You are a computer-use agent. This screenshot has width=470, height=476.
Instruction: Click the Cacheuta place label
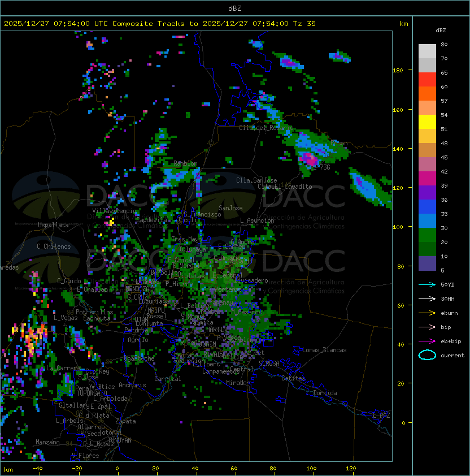[97, 318]
